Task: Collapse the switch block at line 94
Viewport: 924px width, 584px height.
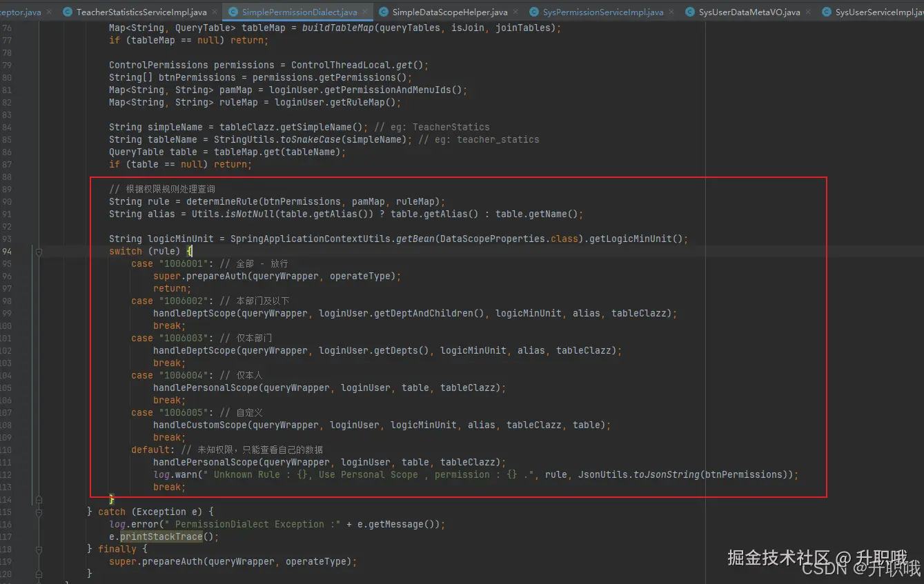Action: [39, 252]
